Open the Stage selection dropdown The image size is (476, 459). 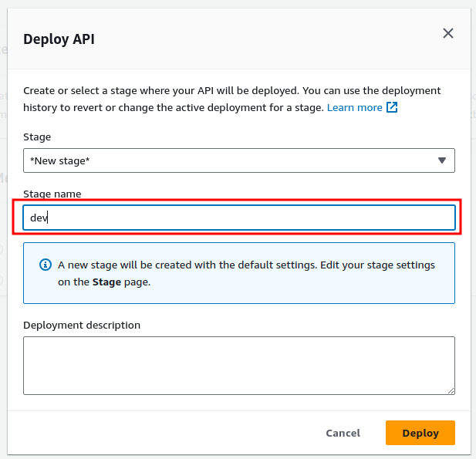(x=238, y=160)
